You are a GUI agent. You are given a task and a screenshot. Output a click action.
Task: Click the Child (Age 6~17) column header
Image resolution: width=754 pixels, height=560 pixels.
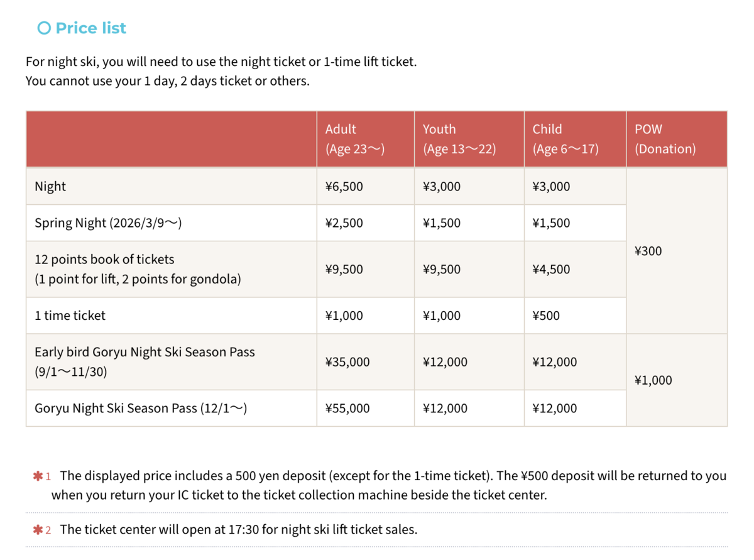(x=576, y=139)
